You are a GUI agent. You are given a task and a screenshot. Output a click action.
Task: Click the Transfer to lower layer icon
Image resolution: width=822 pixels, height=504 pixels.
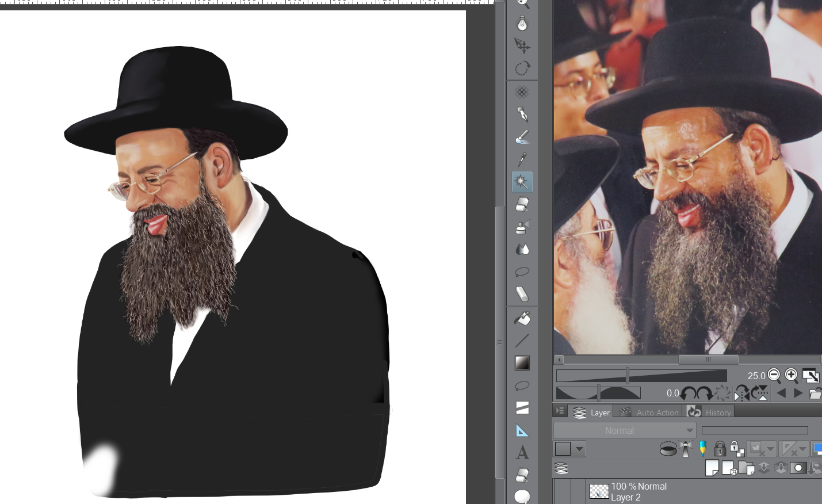pyautogui.click(x=764, y=468)
